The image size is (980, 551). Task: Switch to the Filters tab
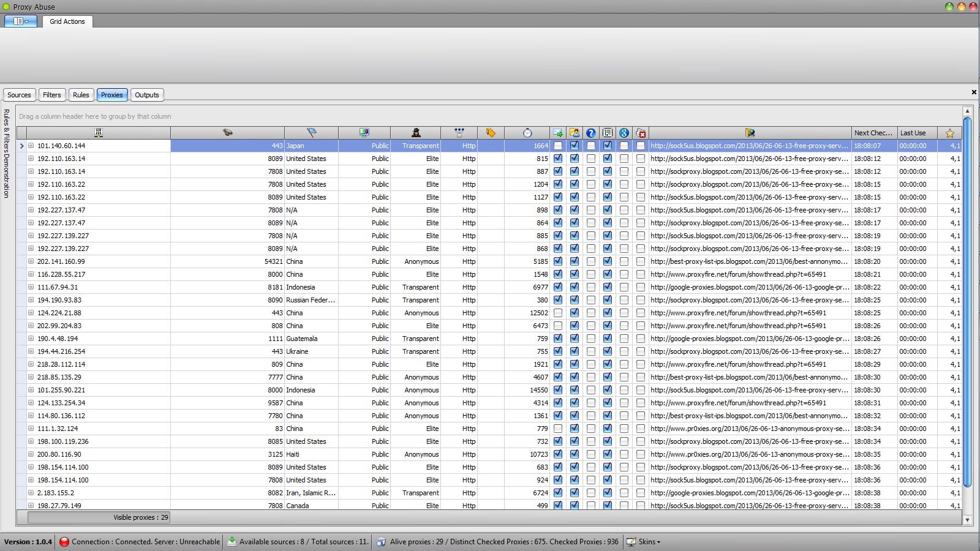click(x=51, y=95)
